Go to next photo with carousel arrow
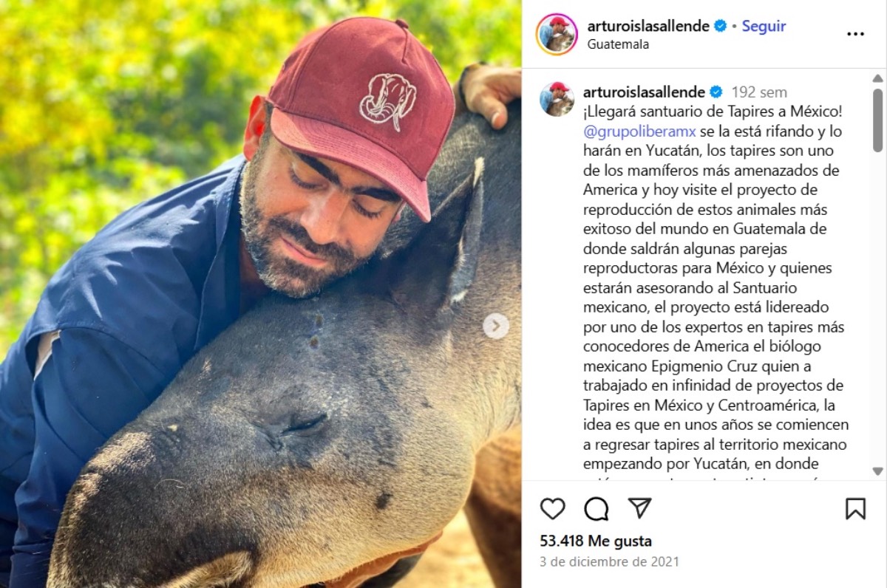Image resolution: width=887 pixels, height=588 pixels. pos(496,326)
